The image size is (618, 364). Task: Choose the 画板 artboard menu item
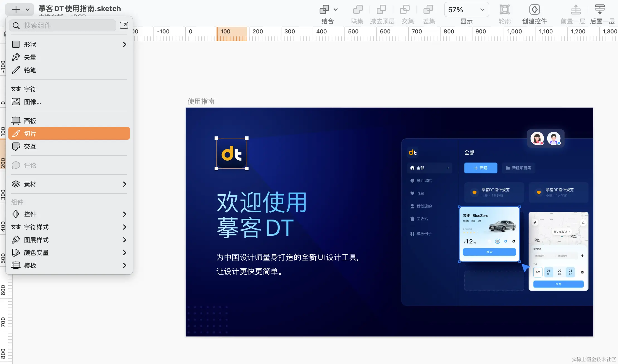click(x=30, y=121)
